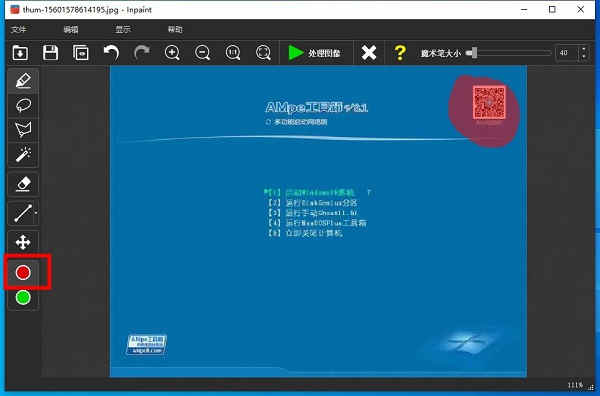
Task: Zoom out of the image
Action: click(x=202, y=52)
